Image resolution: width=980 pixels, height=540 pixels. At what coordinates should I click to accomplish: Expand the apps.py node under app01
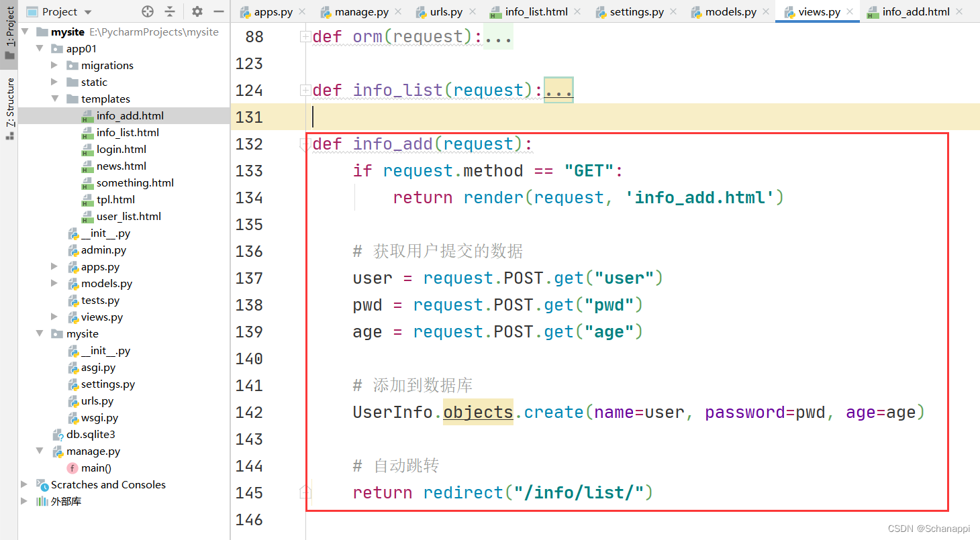pyautogui.click(x=54, y=266)
